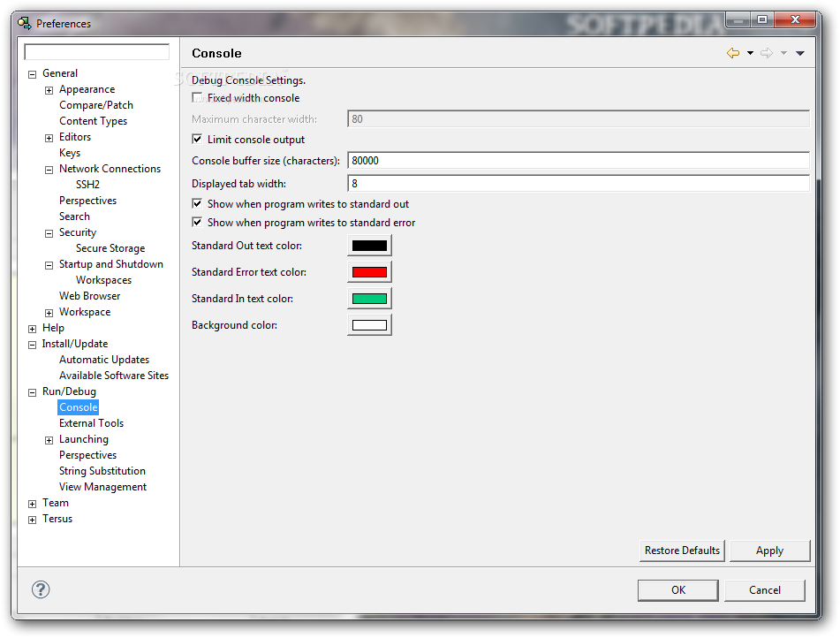
Task: Collapse the Install/Update tree node
Action: (32, 346)
